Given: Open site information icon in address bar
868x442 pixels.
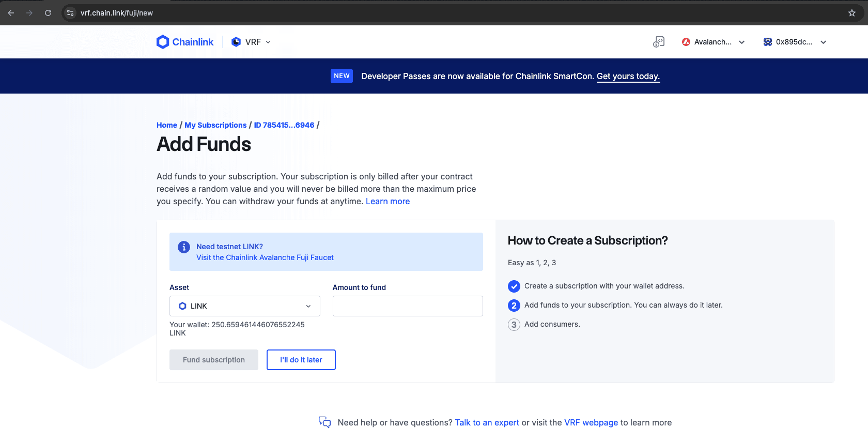Looking at the screenshot, I should tap(71, 13).
